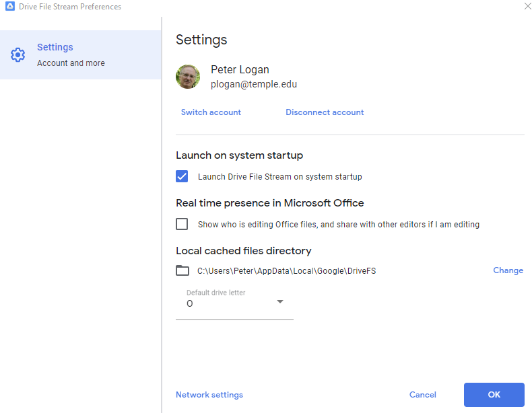Click the Peter Logan account name
Image resolution: width=532 pixels, height=413 pixels.
[240, 69]
